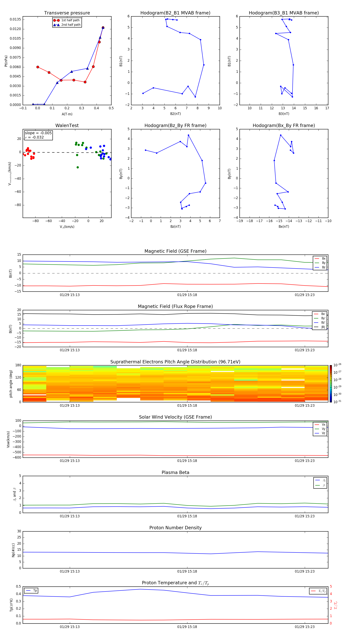351x644 pixels.
Task: Click the 'B3(nT)' x-axis label
Action: [284, 114]
